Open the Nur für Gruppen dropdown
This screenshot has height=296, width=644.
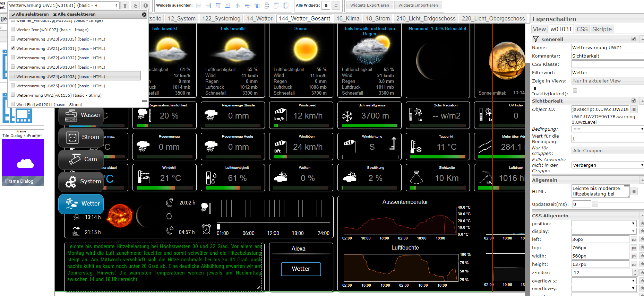[x=608, y=151]
